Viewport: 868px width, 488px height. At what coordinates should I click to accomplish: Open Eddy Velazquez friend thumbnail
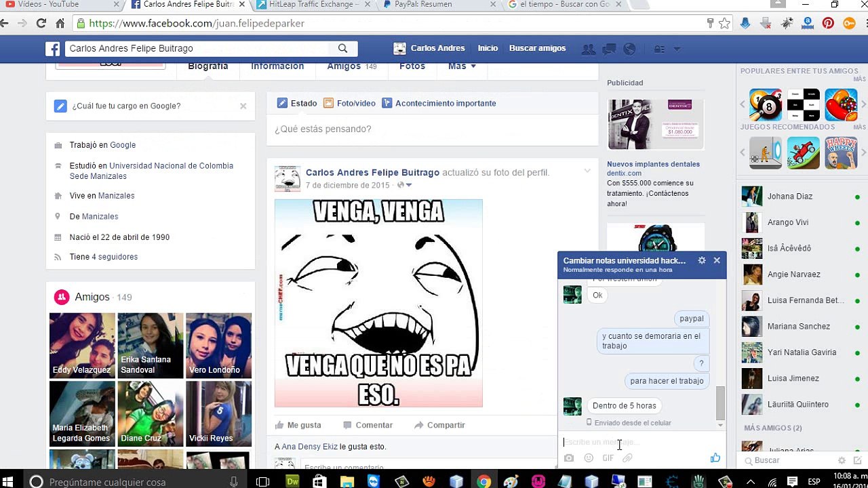click(x=82, y=345)
